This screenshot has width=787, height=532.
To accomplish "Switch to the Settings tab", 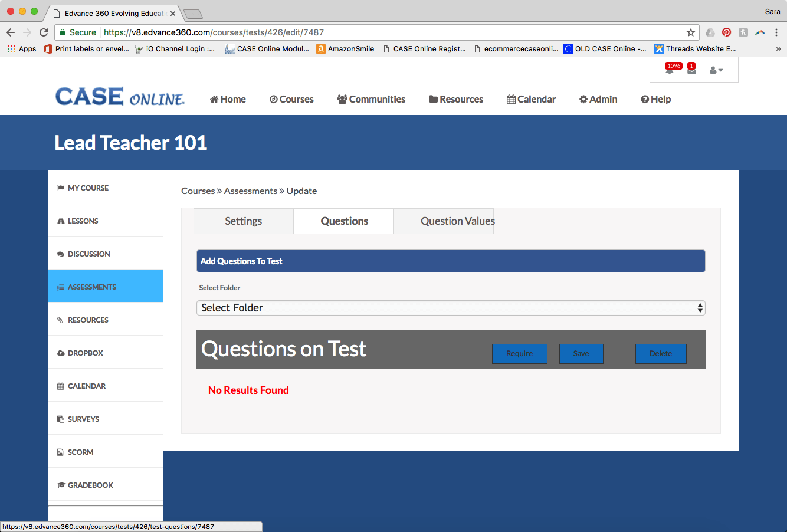I will (x=243, y=221).
